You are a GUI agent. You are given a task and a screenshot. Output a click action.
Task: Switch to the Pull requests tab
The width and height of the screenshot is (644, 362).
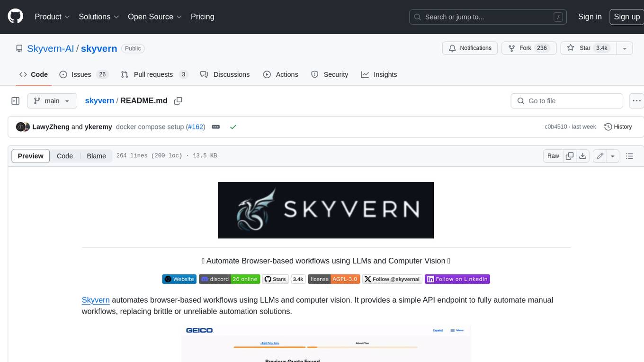(x=154, y=74)
